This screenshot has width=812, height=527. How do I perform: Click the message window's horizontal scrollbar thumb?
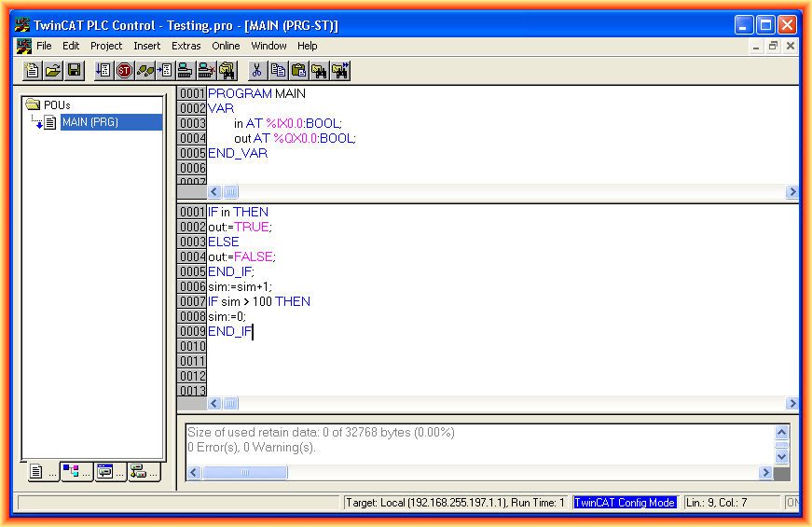coord(245,473)
